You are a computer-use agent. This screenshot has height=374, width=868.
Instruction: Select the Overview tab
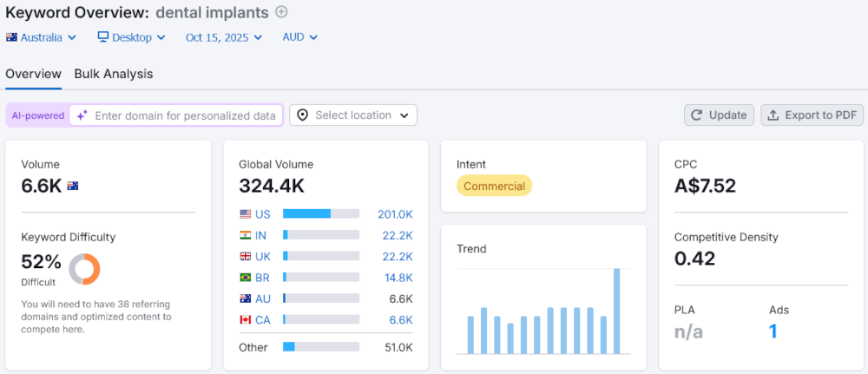click(33, 74)
